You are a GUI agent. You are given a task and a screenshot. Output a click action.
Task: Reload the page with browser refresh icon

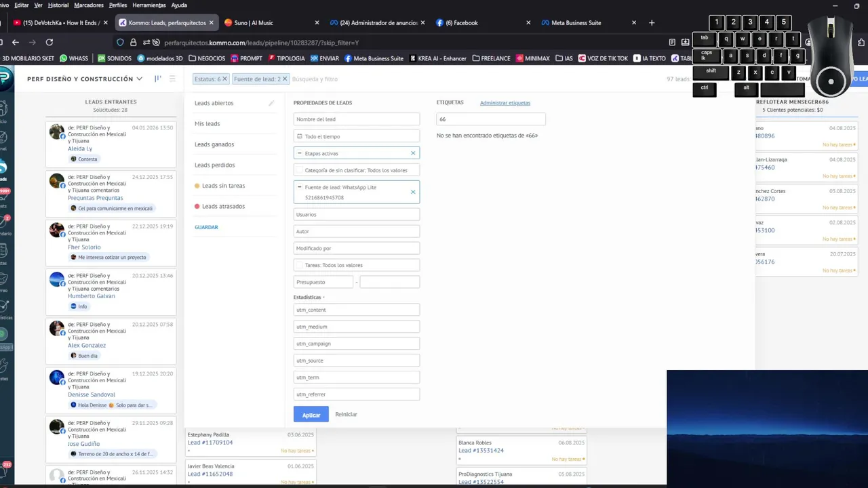coord(49,42)
